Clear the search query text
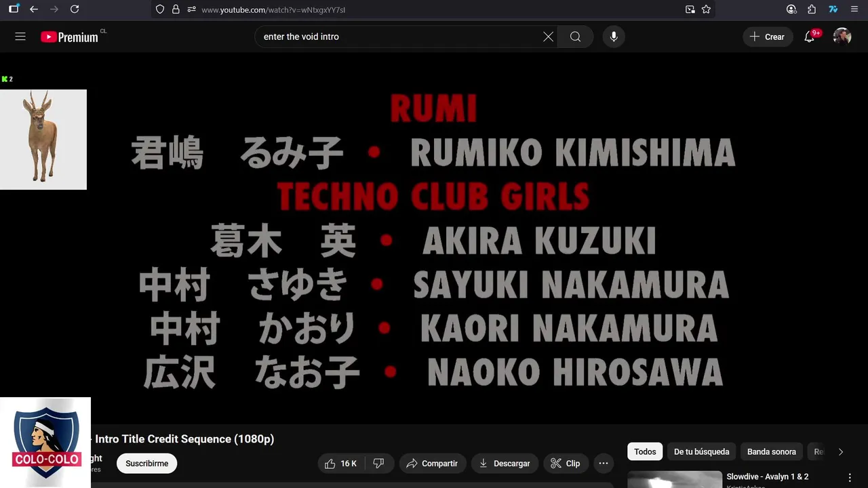The height and width of the screenshot is (488, 868). 548,37
